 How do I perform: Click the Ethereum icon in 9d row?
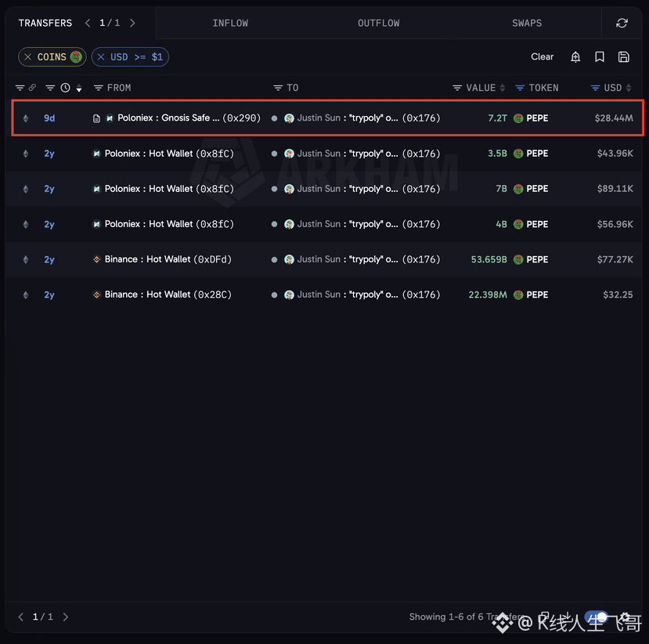[26, 118]
